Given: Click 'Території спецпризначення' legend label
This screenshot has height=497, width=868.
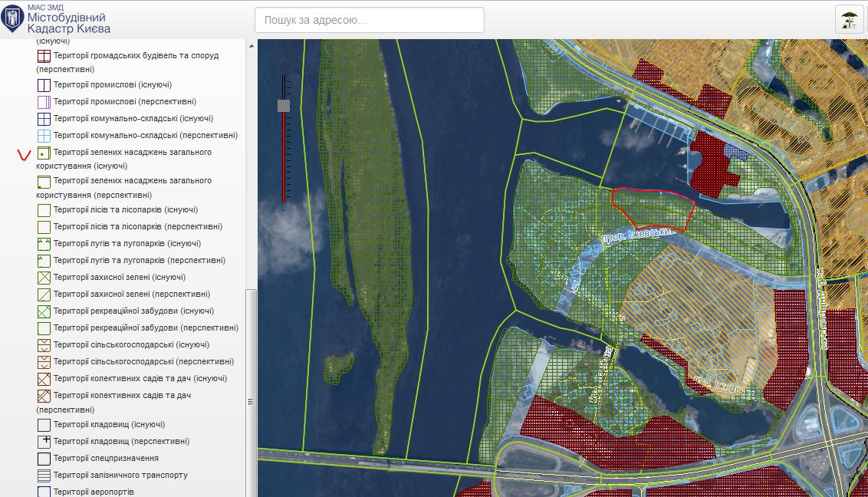Looking at the screenshot, I should click(x=106, y=459).
